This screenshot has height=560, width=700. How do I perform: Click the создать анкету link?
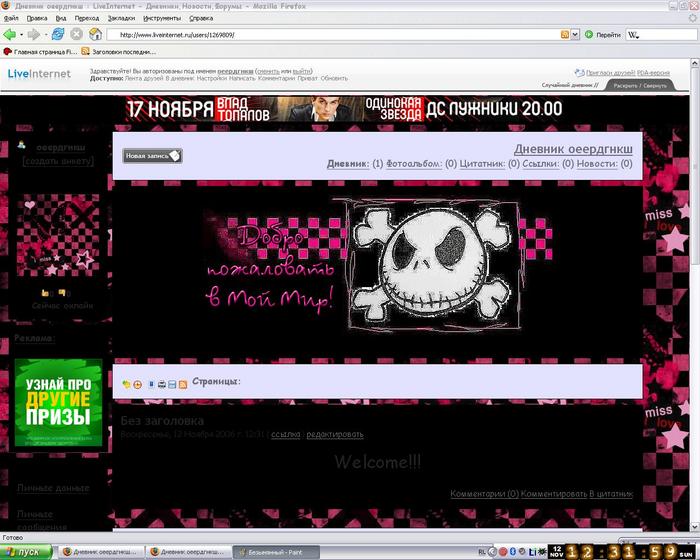pyautogui.click(x=58, y=161)
